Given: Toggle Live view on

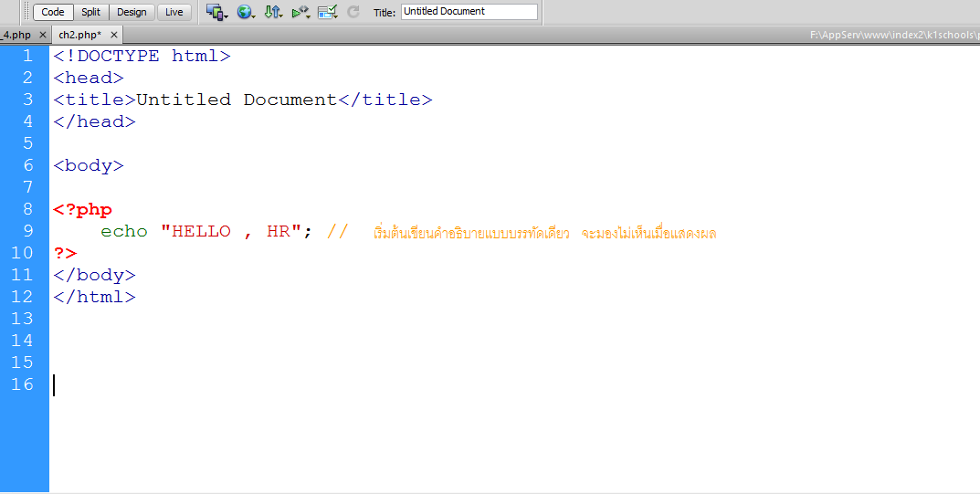Looking at the screenshot, I should [x=174, y=12].
